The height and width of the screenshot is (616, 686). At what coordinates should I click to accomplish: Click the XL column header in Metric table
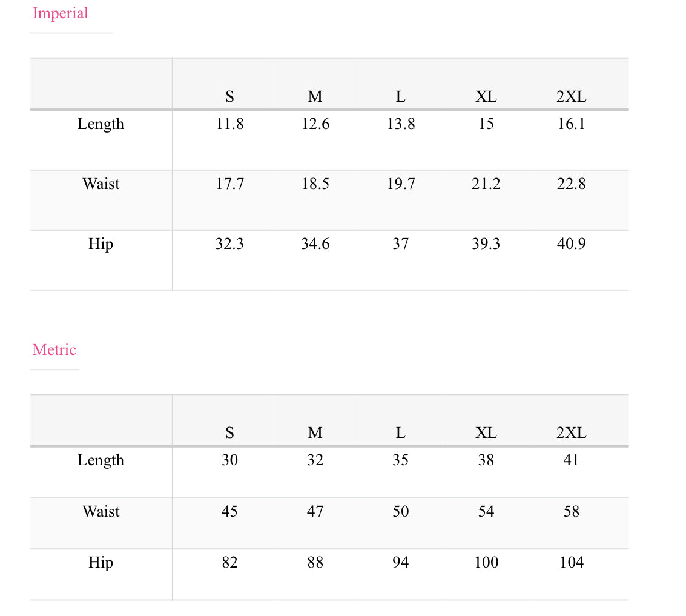(x=486, y=432)
